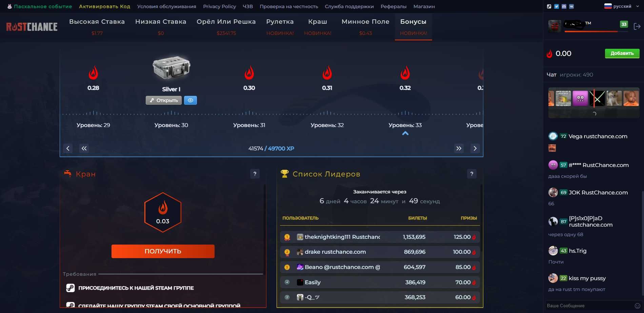
Task: Click the green Добавить button
Action: click(x=622, y=53)
